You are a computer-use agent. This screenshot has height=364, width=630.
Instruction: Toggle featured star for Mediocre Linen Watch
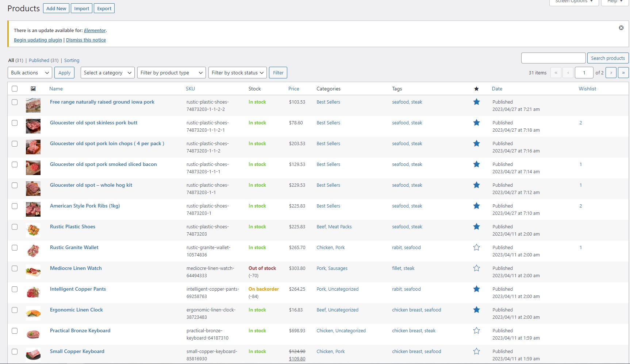point(476,268)
